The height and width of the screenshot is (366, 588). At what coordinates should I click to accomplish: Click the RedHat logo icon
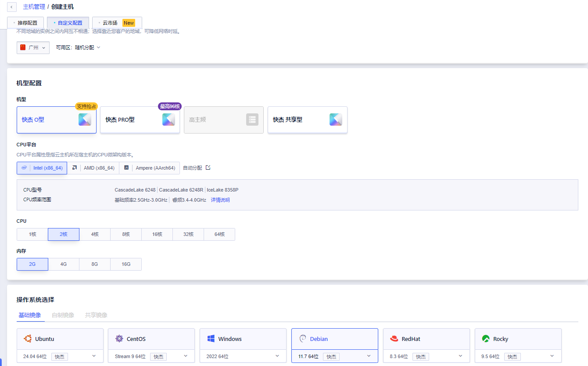394,339
